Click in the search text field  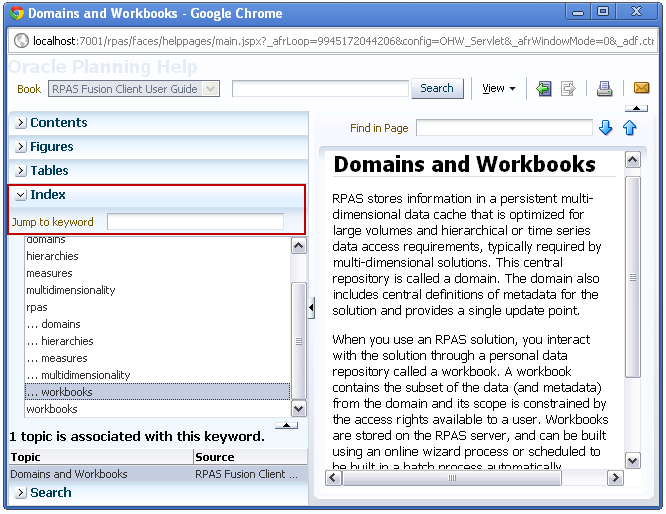pyautogui.click(x=321, y=88)
